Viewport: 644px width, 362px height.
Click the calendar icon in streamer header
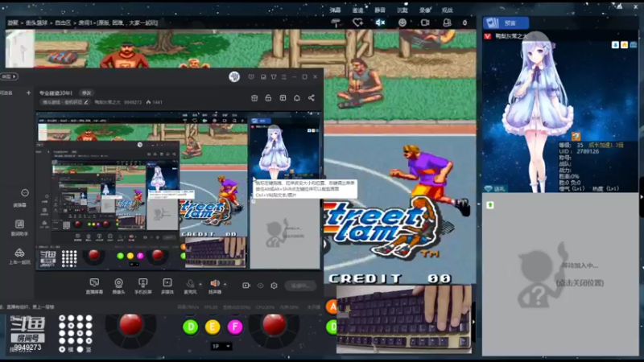(x=254, y=98)
